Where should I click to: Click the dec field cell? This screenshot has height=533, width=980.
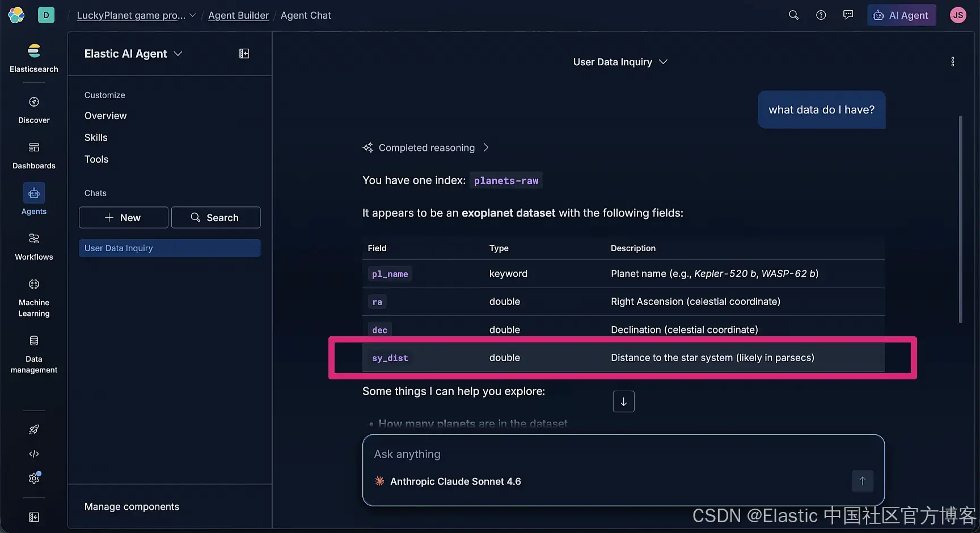point(379,330)
